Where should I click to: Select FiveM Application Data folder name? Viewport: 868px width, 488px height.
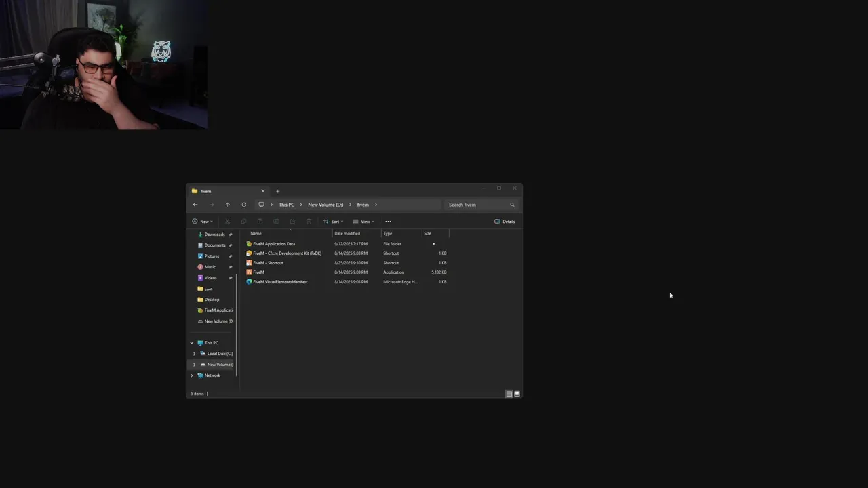click(x=274, y=244)
